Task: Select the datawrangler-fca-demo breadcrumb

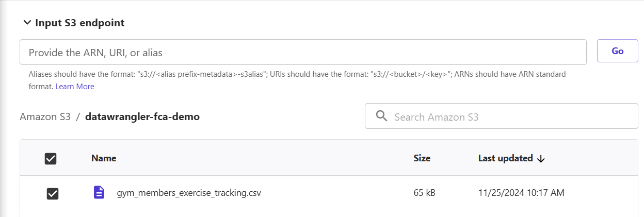Action: click(x=142, y=116)
